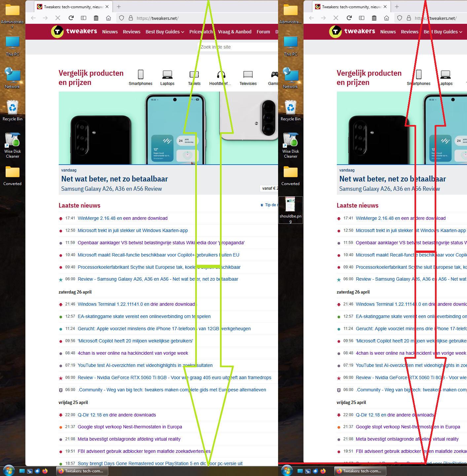Open Meta virtual reality article in right window
The width and height of the screenshot is (467, 476).
click(407, 439)
